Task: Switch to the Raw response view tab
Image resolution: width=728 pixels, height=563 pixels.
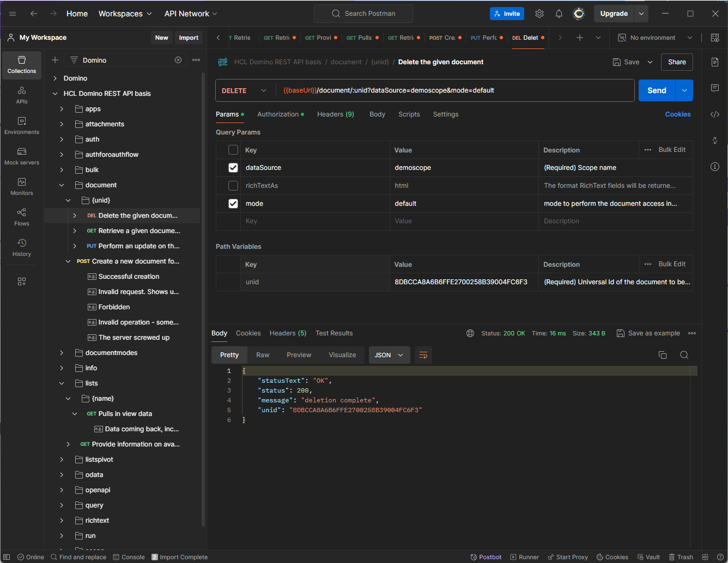Action: coord(263,355)
